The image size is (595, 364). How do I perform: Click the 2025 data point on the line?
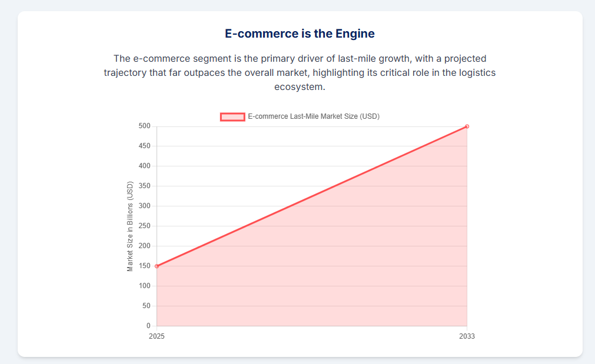click(157, 266)
